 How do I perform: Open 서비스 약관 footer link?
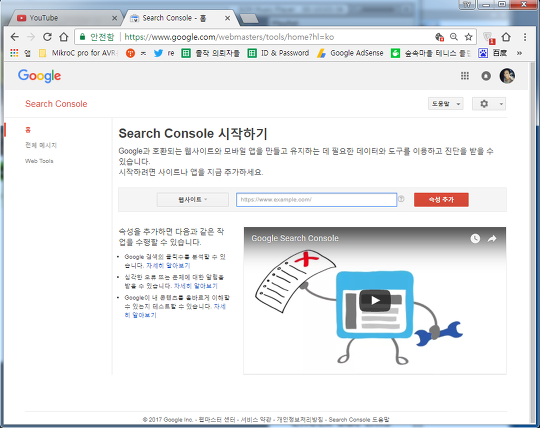[x=256, y=419]
